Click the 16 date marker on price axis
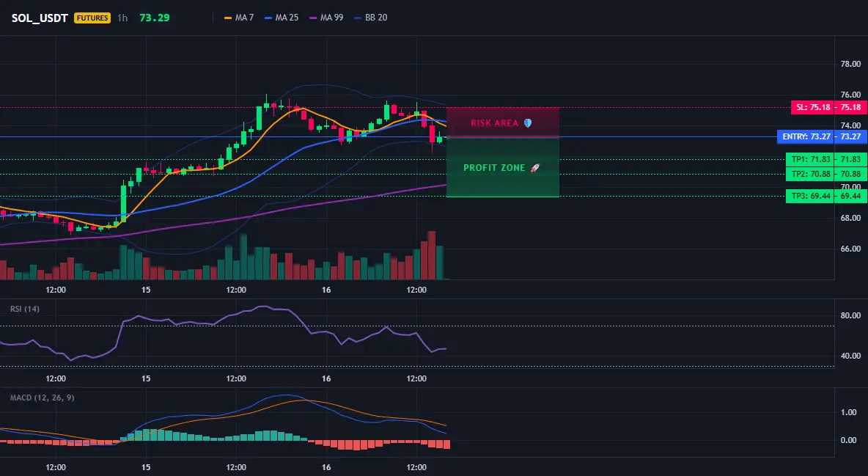This screenshot has width=868, height=476. click(x=326, y=290)
